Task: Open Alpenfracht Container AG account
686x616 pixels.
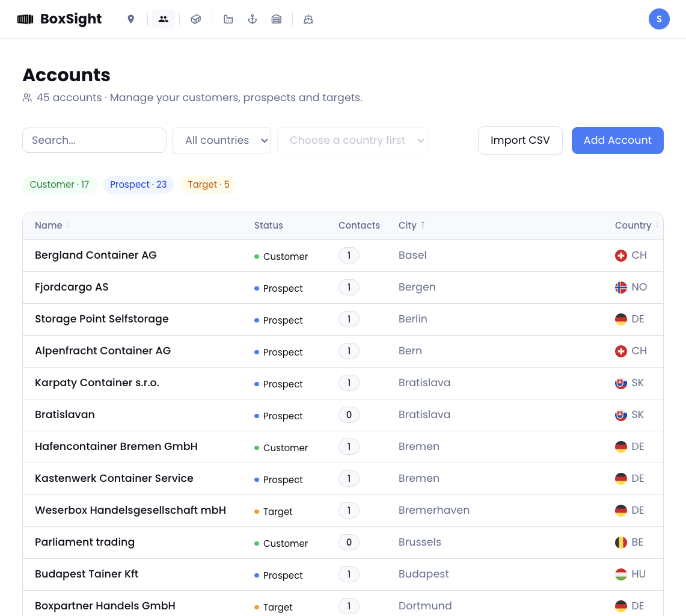Action: click(103, 351)
